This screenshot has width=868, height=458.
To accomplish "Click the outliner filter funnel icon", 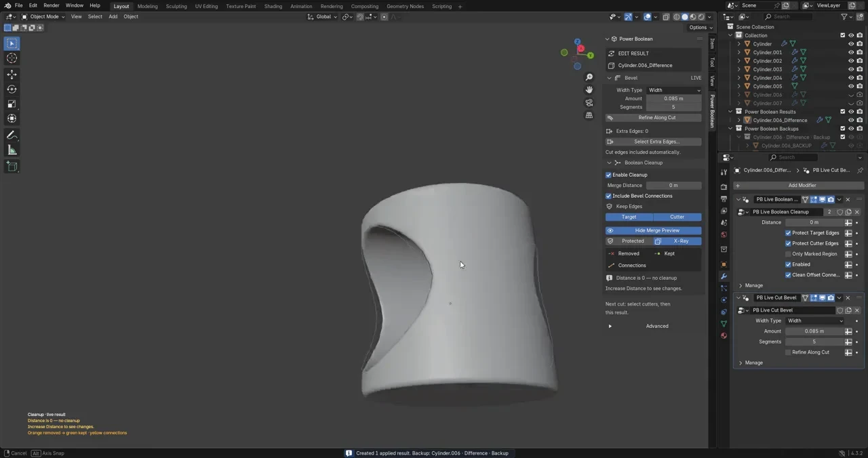I will coord(845,16).
